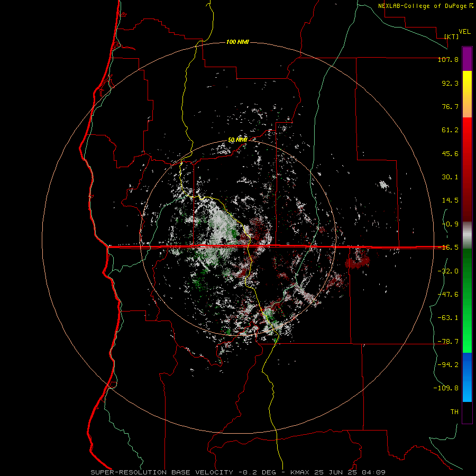The image size is (476, 476).
Task: Select the -47.6 legend value
Action: point(448,295)
